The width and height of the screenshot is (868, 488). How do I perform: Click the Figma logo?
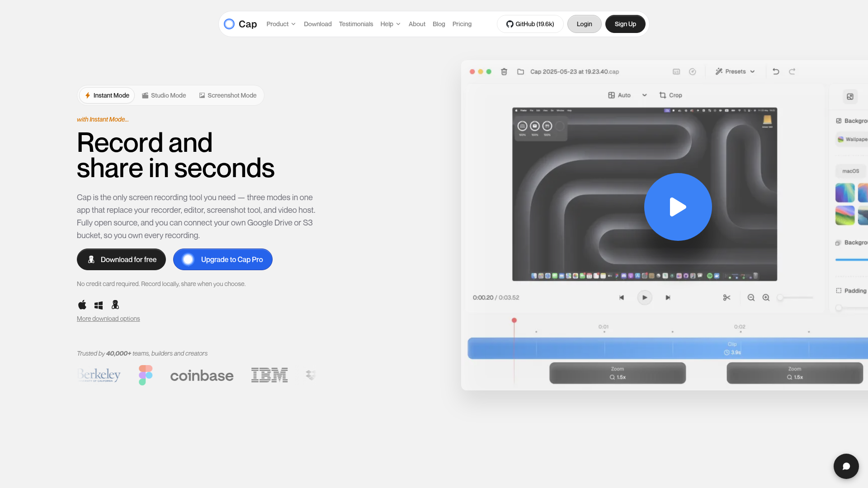coord(146,375)
